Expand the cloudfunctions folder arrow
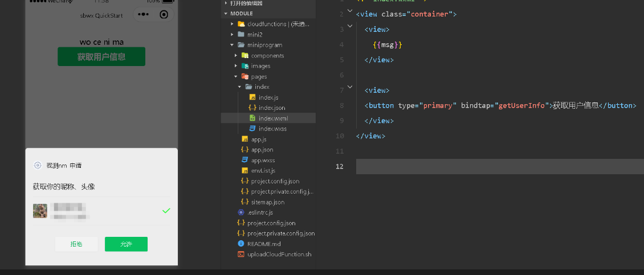 point(232,24)
